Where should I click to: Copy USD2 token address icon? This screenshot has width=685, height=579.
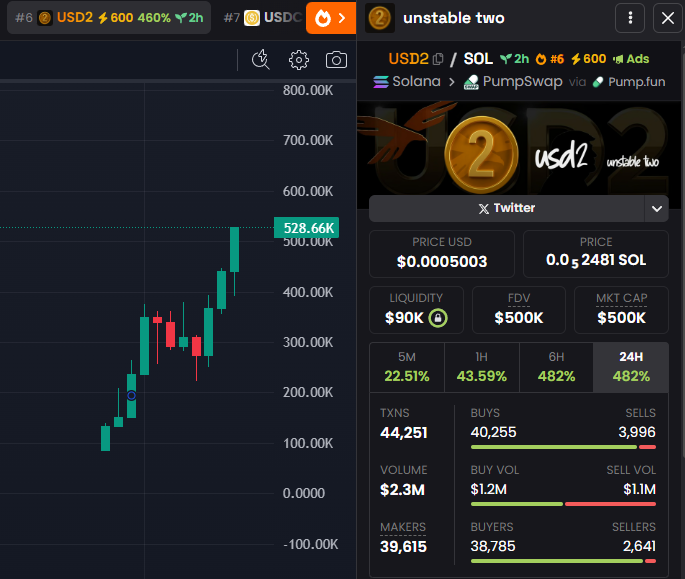(x=438, y=59)
